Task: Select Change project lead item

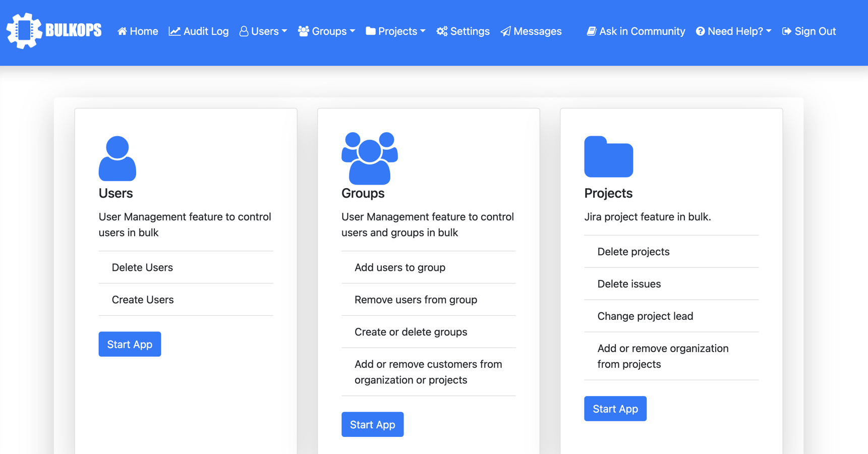Action: click(x=671, y=316)
